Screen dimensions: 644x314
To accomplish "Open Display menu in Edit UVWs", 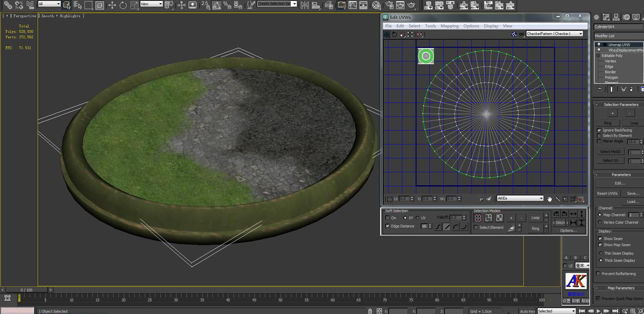I will [x=491, y=26].
